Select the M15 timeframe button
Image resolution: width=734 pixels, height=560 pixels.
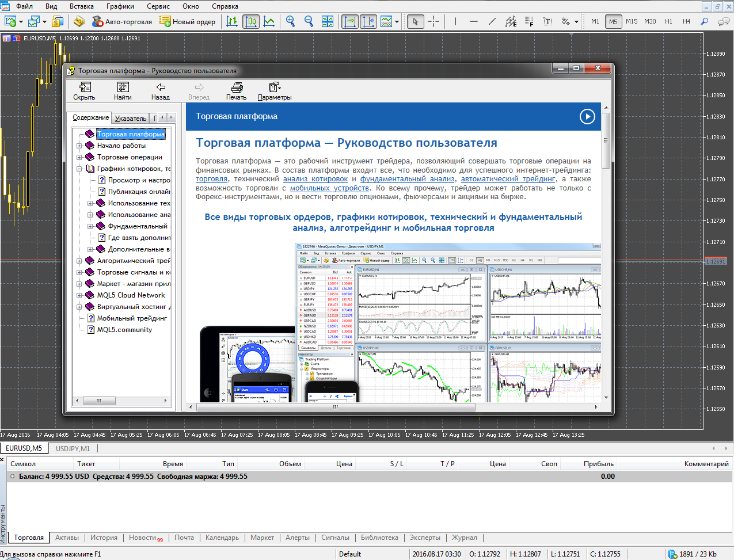coord(632,21)
